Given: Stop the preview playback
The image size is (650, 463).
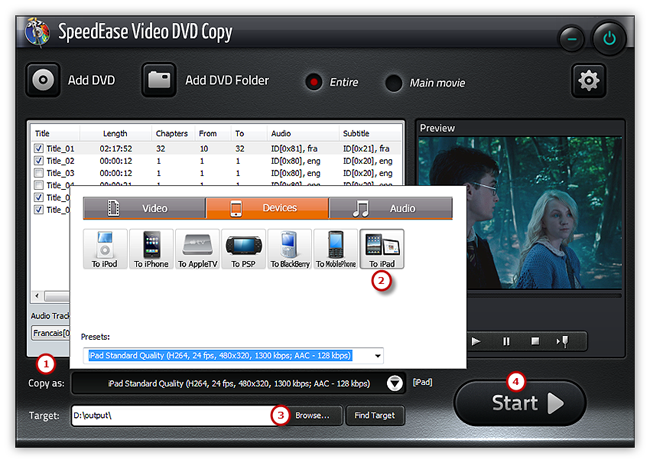Looking at the screenshot, I should [x=535, y=341].
